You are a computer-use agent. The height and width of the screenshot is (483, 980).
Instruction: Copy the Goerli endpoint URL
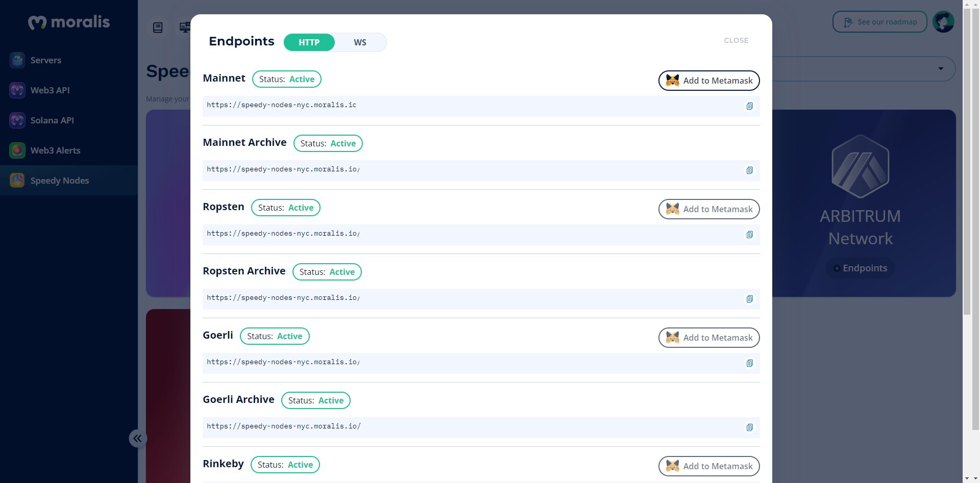pyautogui.click(x=749, y=363)
